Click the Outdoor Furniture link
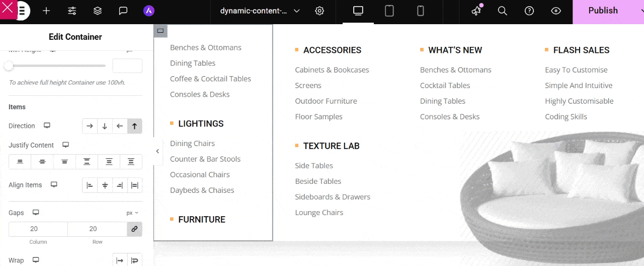644x266 pixels. coord(326,101)
